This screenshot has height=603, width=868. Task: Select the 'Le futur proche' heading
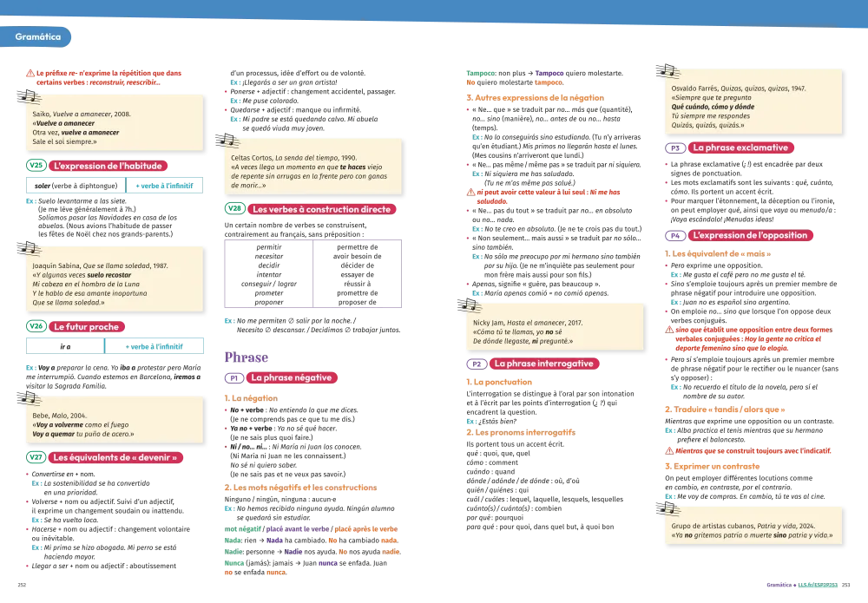tap(86, 327)
